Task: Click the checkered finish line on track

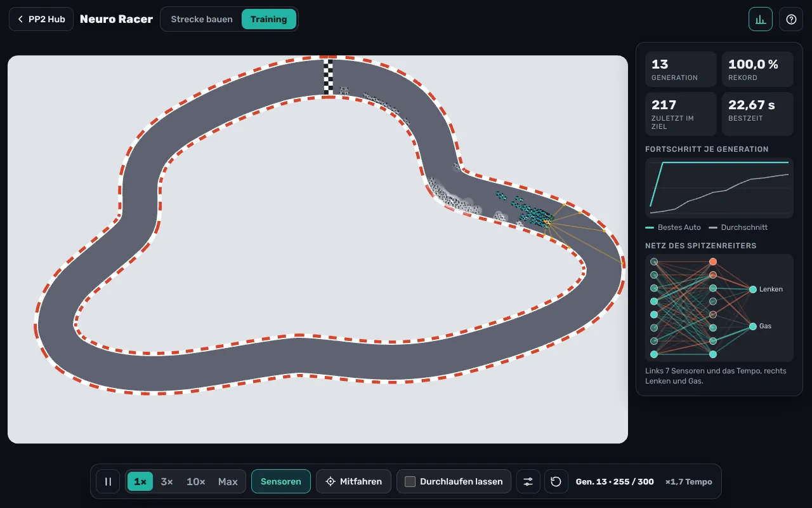Action: pyautogui.click(x=328, y=77)
